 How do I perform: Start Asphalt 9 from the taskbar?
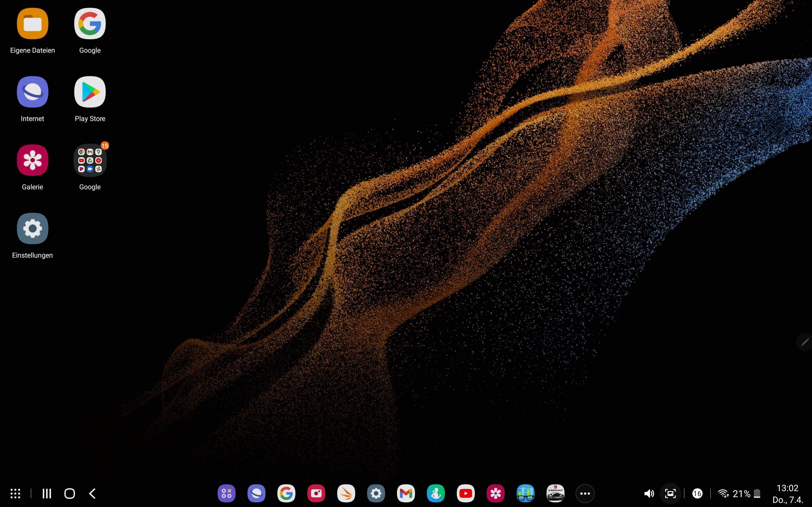point(556,493)
